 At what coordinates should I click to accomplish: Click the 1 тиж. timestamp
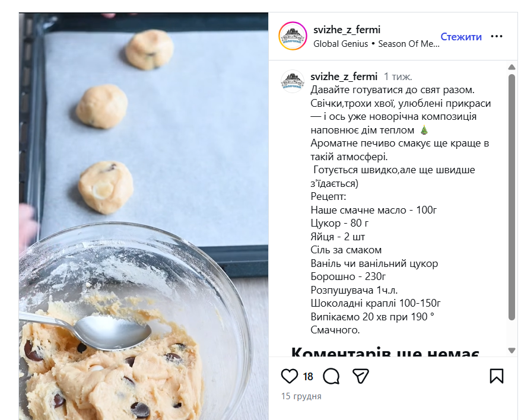pos(398,77)
